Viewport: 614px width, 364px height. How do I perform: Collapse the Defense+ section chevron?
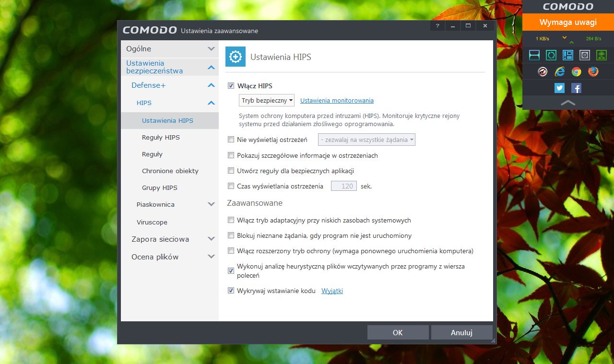coord(211,85)
